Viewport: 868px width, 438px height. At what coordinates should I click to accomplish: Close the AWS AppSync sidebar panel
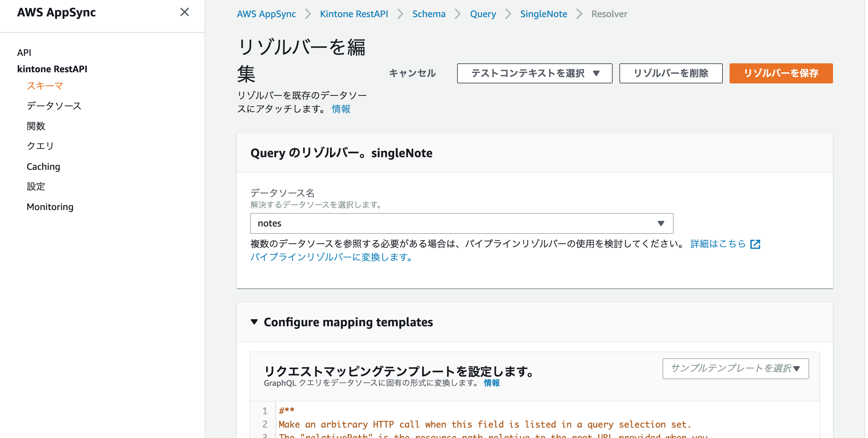185,12
